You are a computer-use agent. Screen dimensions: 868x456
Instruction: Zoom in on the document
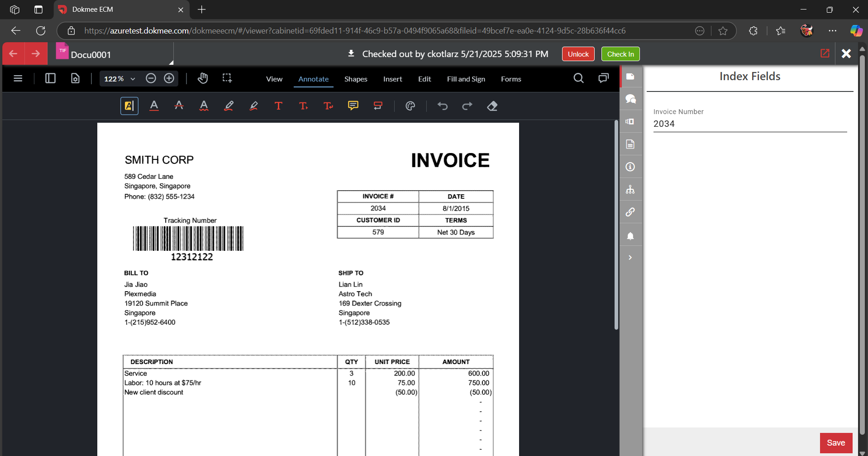point(169,78)
